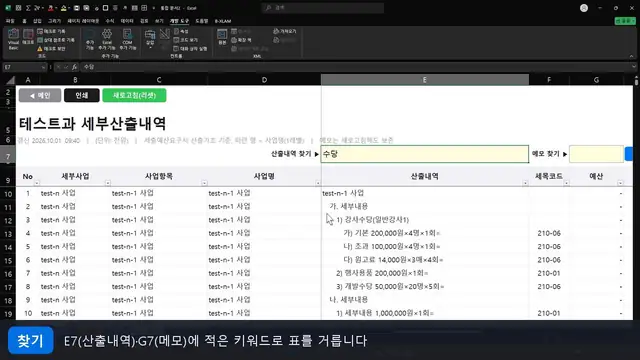
Task: Collapse the ribbon with the chevron
Action: [631, 56]
